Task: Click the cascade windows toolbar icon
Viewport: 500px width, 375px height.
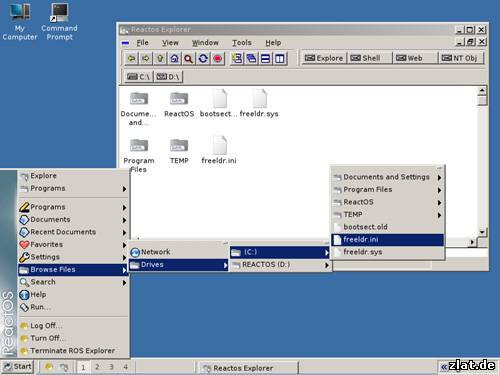Action: click(x=251, y=59)
